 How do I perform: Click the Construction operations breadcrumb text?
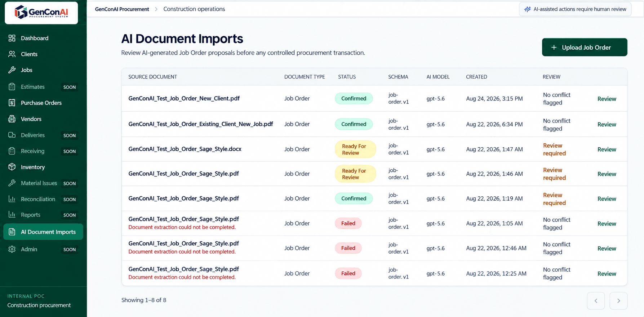[194, 9]
